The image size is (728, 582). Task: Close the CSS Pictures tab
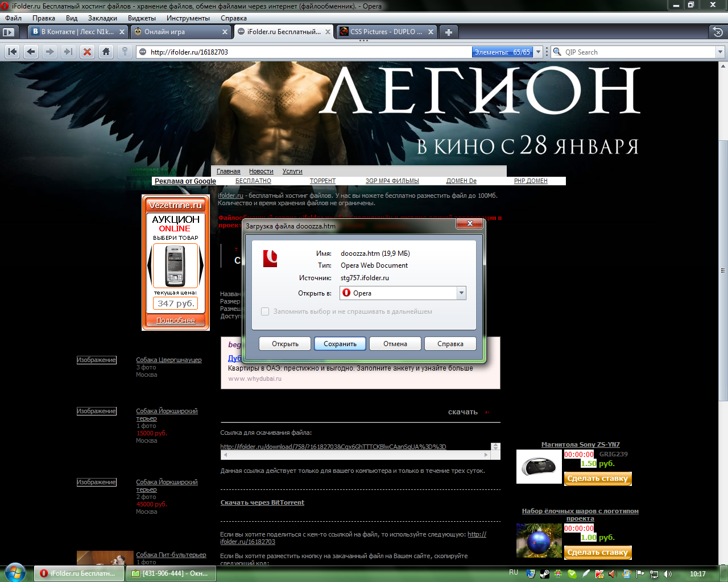tap(431, 32)
